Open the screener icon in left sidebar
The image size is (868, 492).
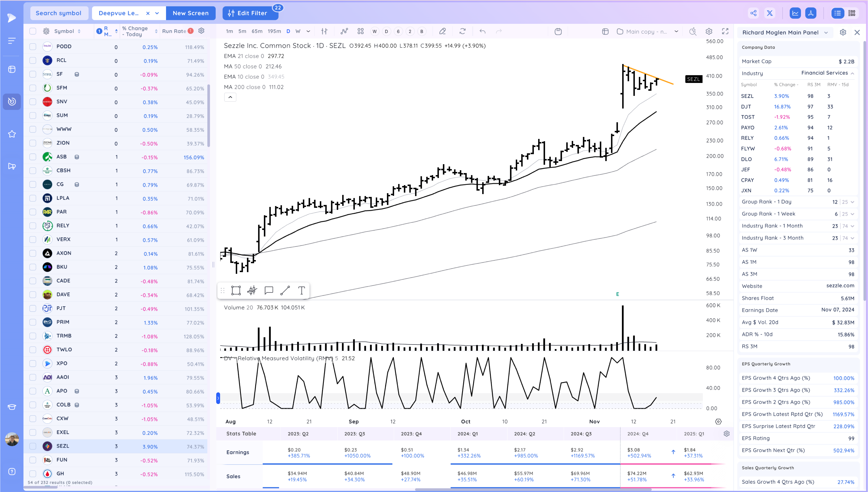tap(12, 101)
